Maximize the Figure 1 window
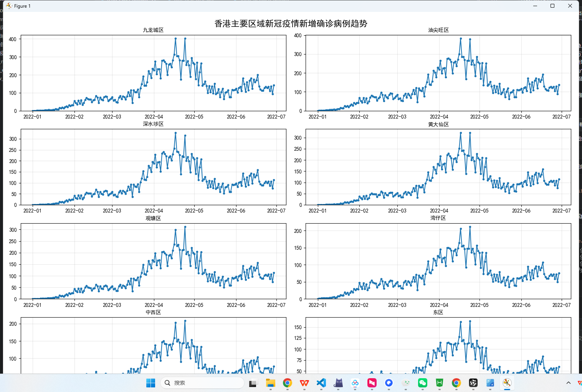Viewport: 582px width, 392px height. 552,6
